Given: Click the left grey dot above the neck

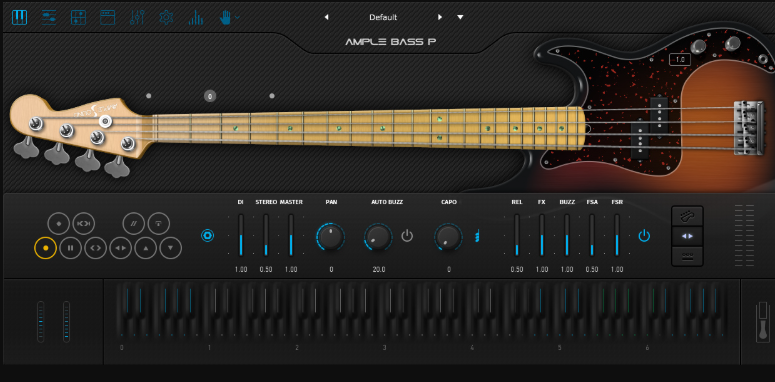Looking at the screenshot, I should pyautogui.click(x=149, y=96).
